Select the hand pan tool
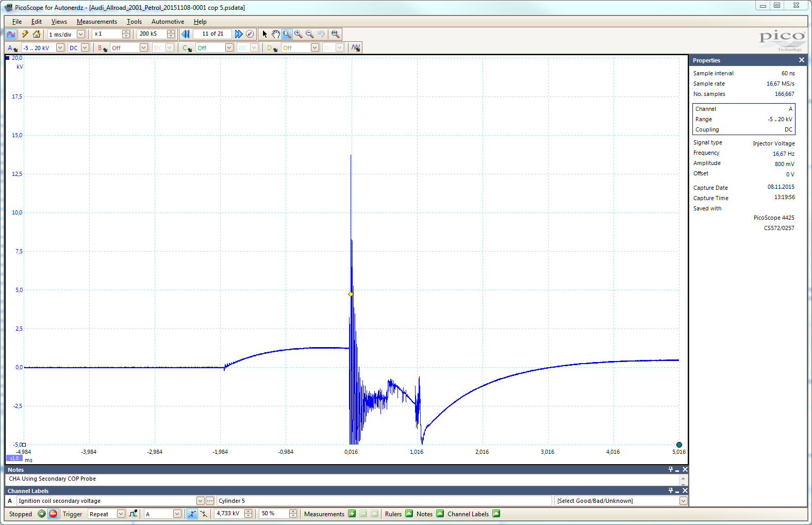The image size is (812, 525). (276, 34)
